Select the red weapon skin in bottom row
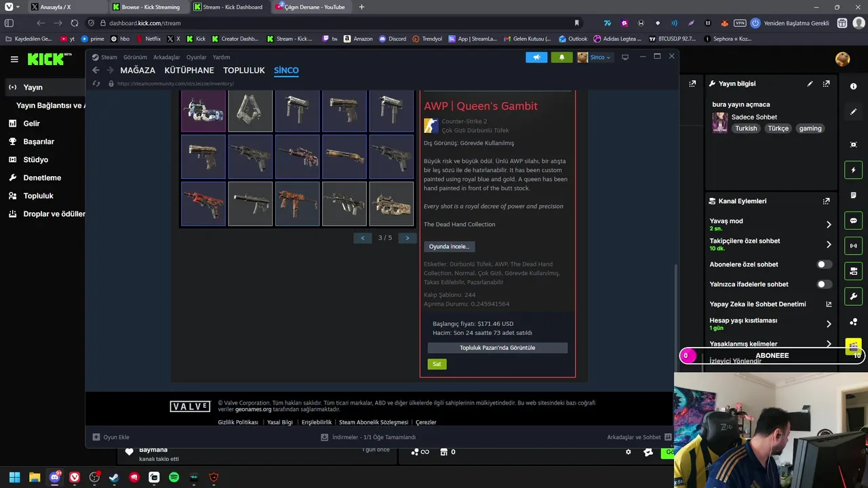This screenshot has width=868, height=488. coord(203,203)
